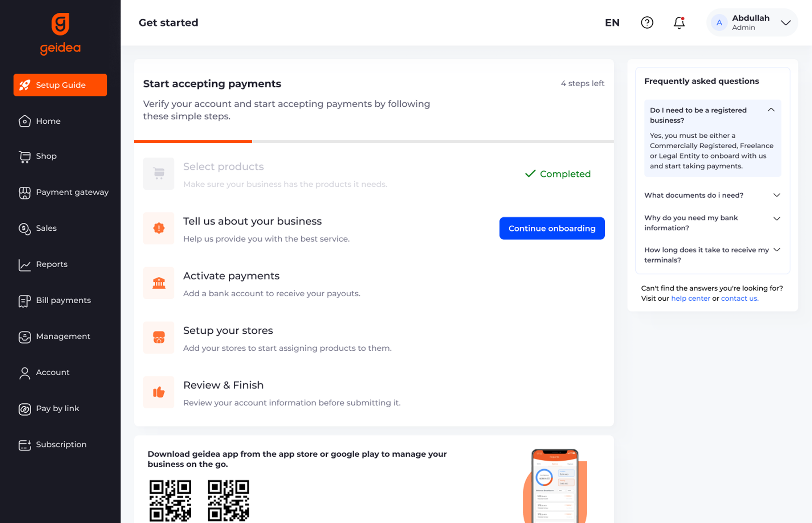
Task: Click the notification bell icon
Action: (x=678, y=22)
